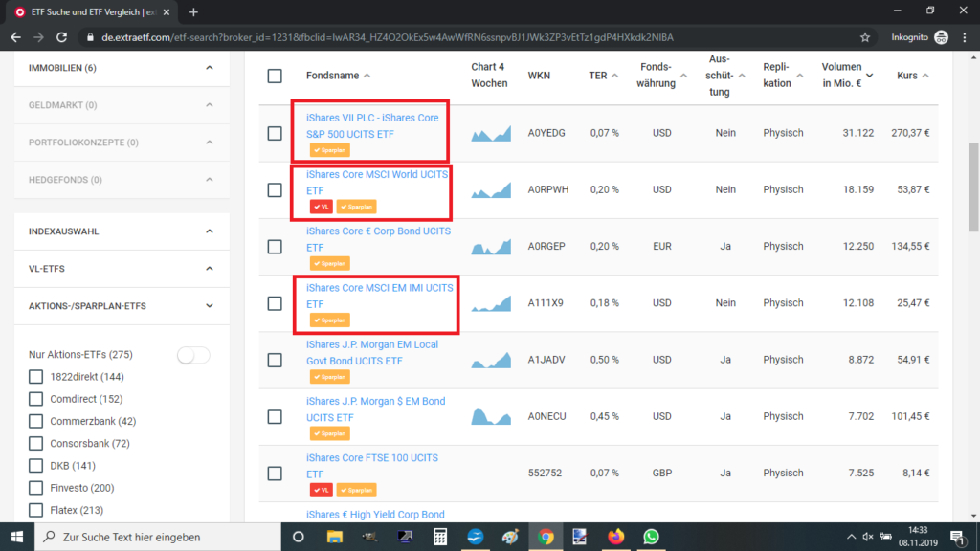Open 4-week chart for S&P 500 ETF
The height and width of the screenshot is (551, 980).
pos(491,133)
